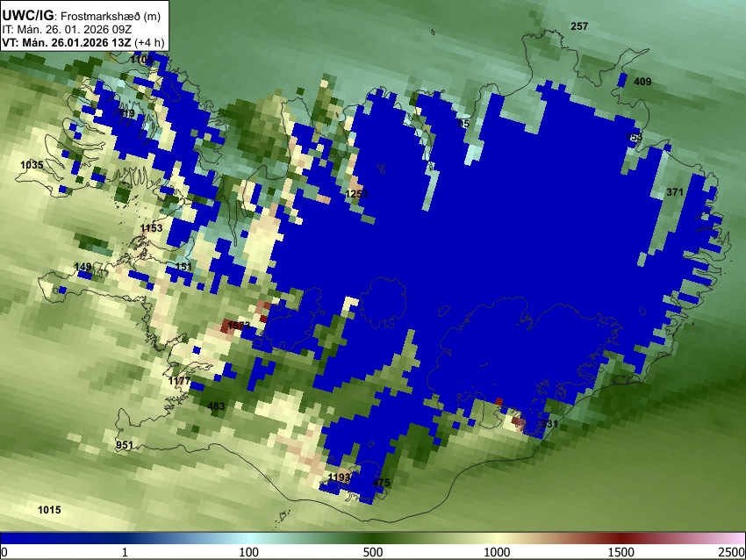Click the map value 1015
The width and height of the screenshot is (746, 560).
pos(49,510)
